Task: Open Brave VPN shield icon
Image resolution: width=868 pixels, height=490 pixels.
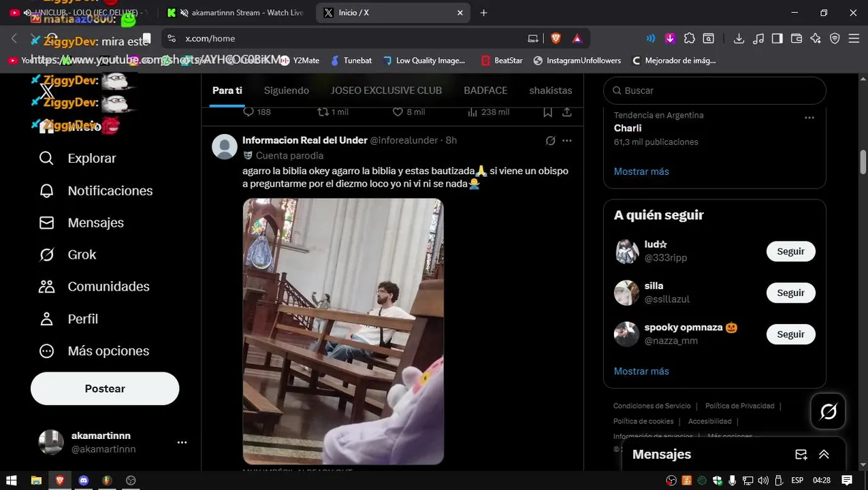Action: [835, 39]
